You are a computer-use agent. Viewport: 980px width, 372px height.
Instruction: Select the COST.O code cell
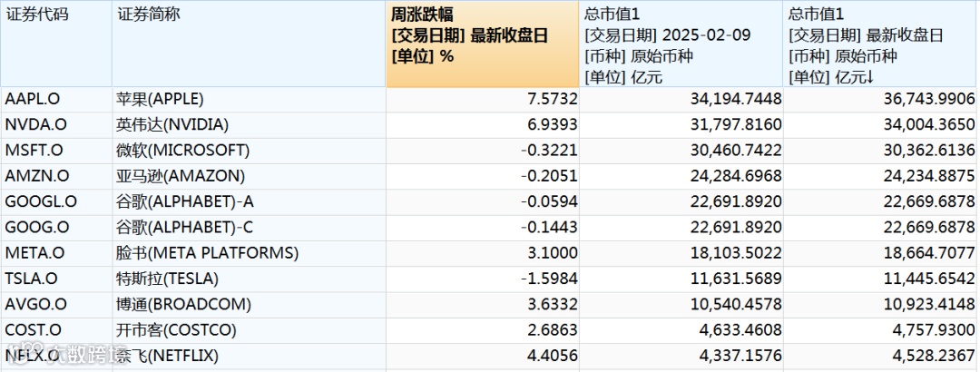click(x=56, y=330)
